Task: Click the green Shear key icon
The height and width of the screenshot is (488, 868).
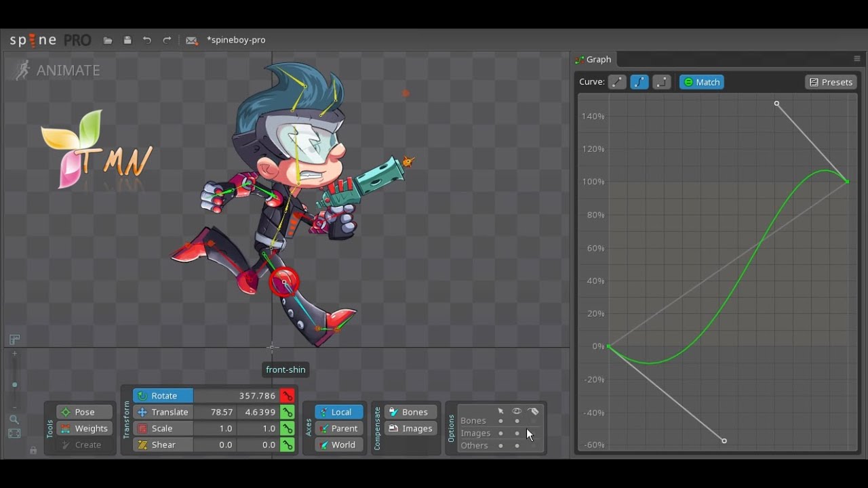Action: pyautogui.click(x=288, y=445)
